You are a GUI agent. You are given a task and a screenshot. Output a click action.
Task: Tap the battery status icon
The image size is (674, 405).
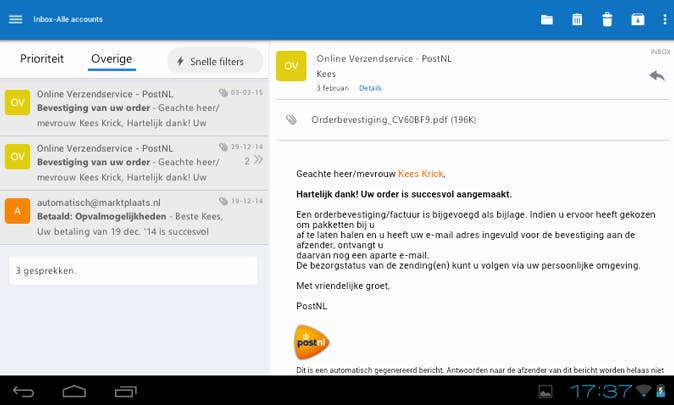[661, 391]
